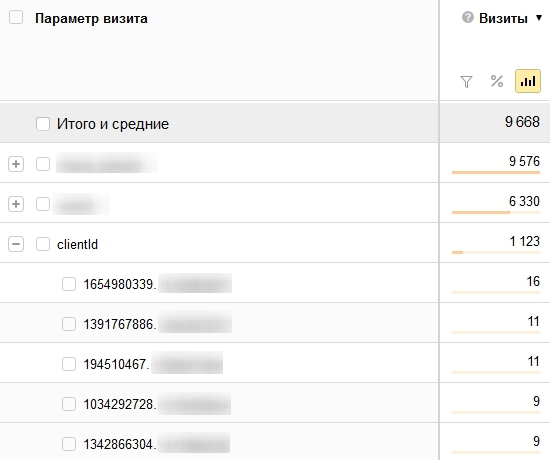The width and height of the screenshot is (550, 460).
Task: Toggle the bar chart display icon
Action: click(x=528, y=81)
